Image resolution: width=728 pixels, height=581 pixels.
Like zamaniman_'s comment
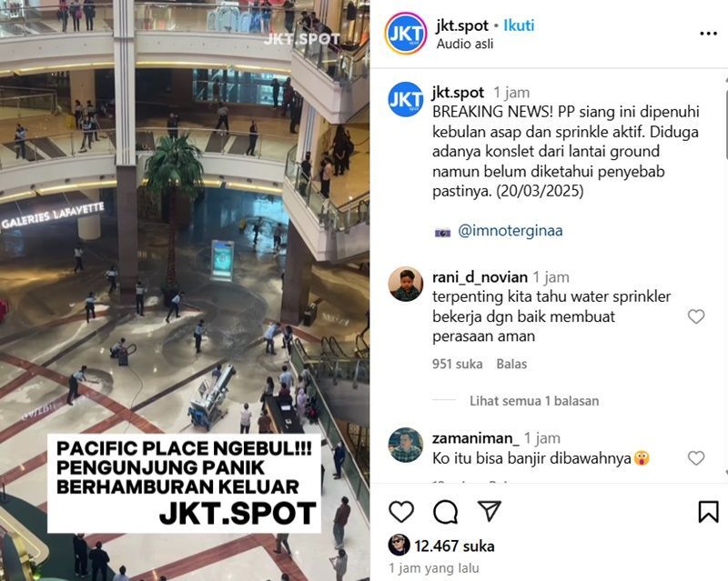coord(696,458)
